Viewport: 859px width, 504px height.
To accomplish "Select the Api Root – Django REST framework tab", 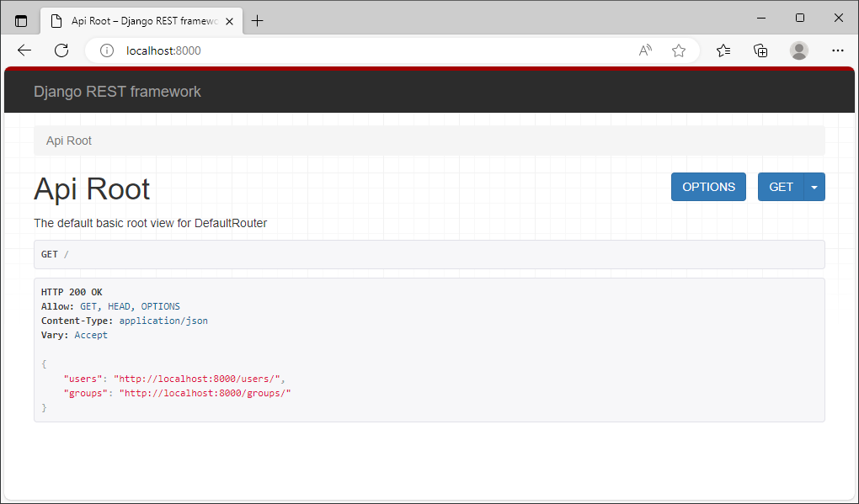I will 141,21.
